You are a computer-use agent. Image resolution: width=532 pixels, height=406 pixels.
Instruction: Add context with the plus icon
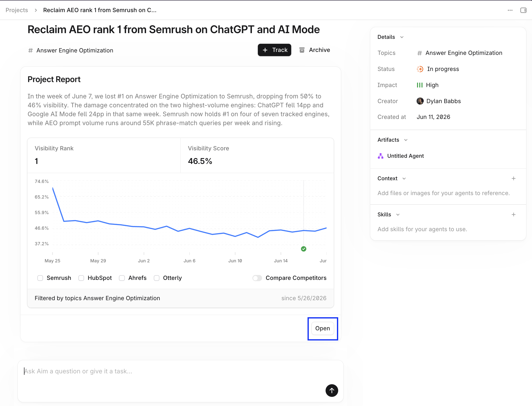click(513, 178)
